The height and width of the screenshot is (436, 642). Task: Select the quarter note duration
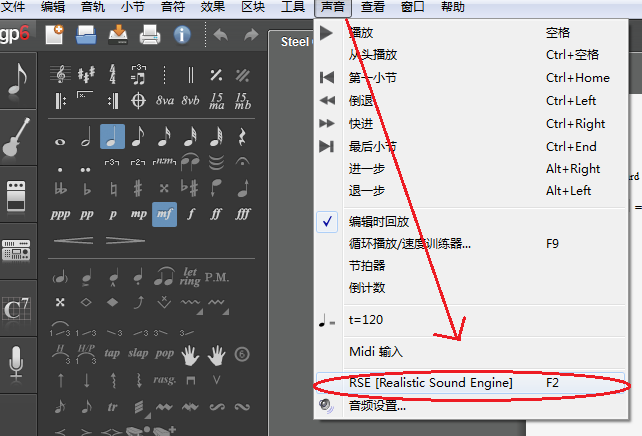click(112, 137)
